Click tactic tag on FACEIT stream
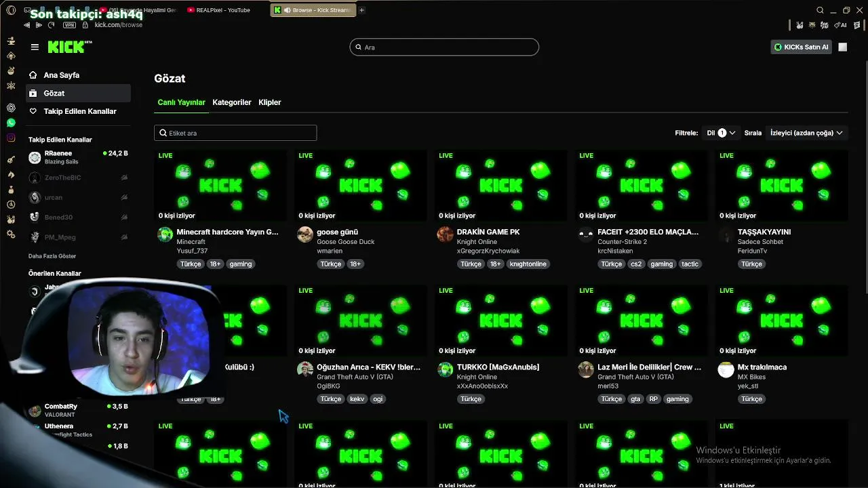 [x=690, y=264]
